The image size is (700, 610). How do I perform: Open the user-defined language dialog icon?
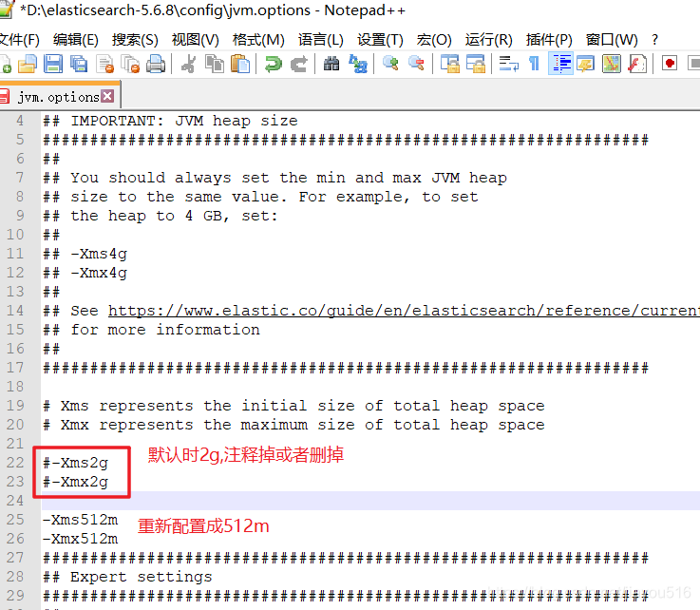586,64
